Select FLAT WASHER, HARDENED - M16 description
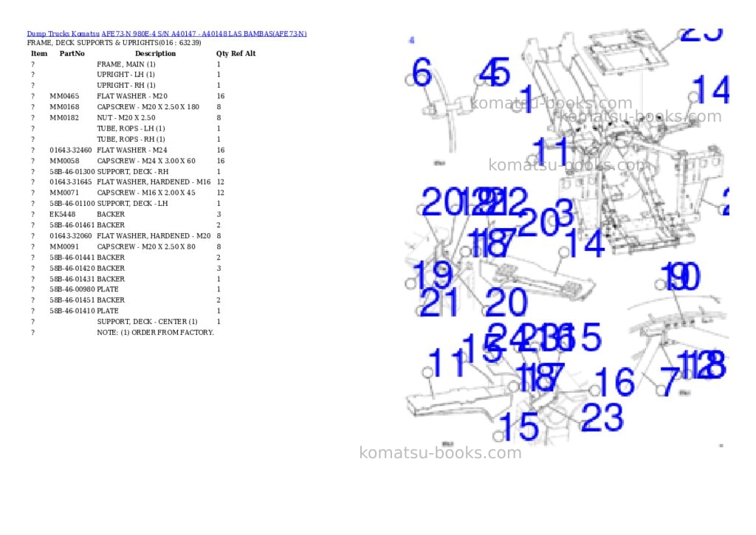 [x=154, y=182]
